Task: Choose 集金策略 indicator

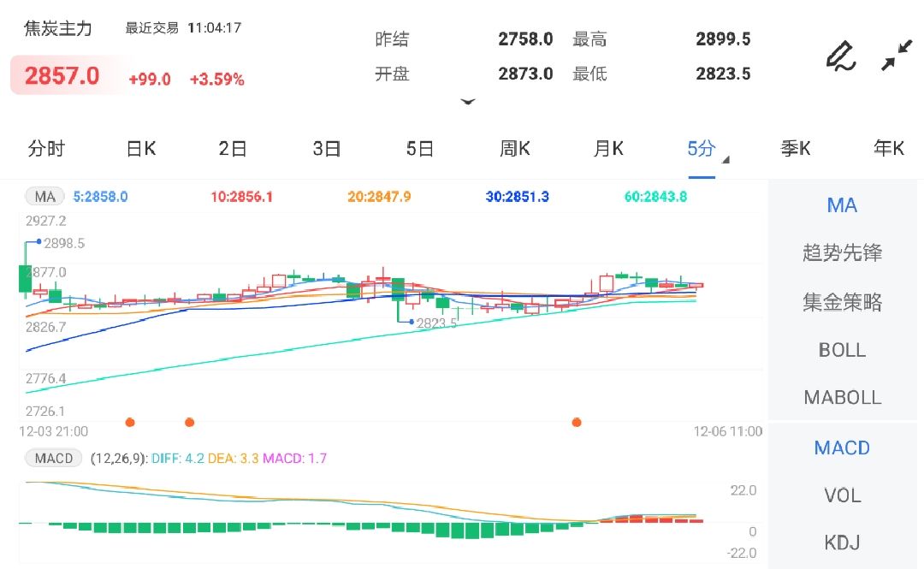Action: click(842, 302)
